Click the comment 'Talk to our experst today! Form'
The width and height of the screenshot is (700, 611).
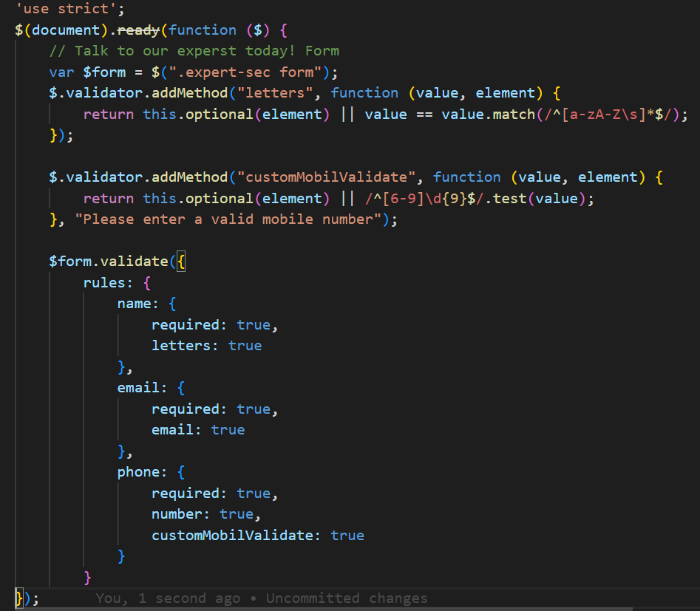[194, 51]
